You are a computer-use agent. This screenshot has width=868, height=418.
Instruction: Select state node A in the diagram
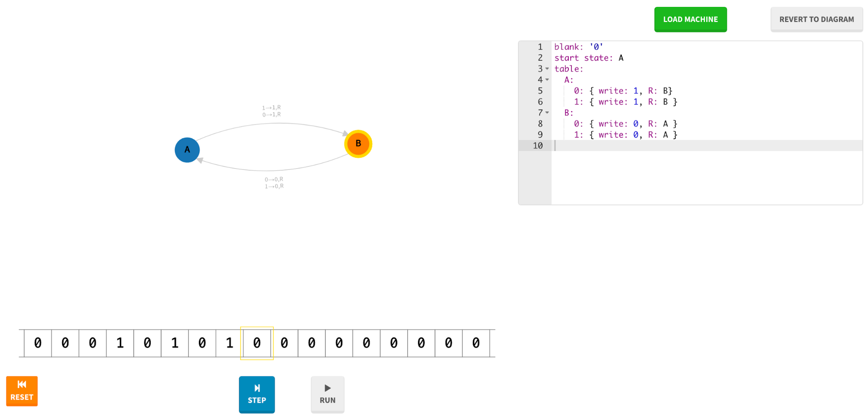[187, 150]
